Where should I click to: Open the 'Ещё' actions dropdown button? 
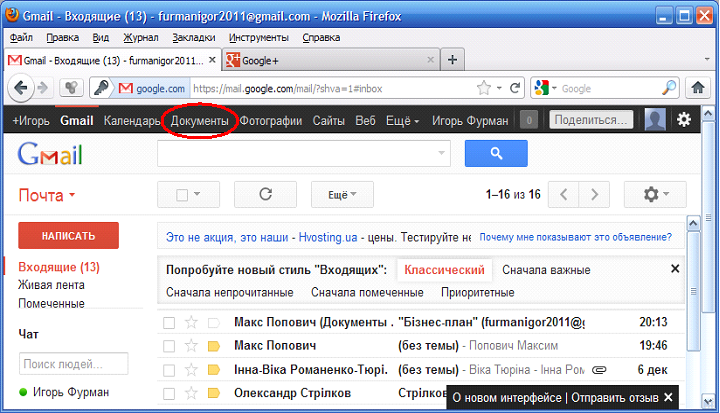pos(342,194)
